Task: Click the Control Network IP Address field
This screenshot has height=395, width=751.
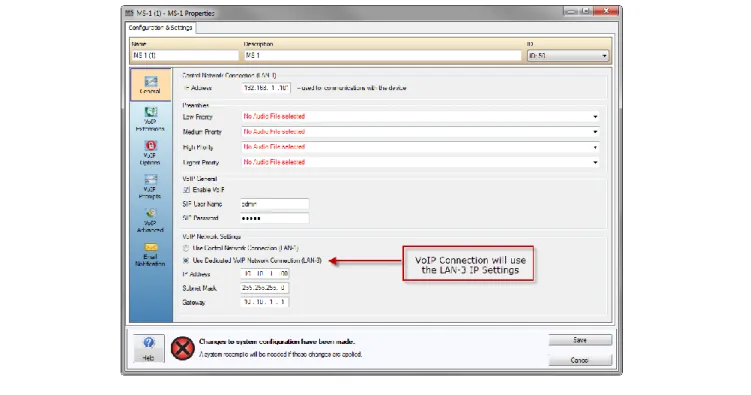Action: point(266,88)
